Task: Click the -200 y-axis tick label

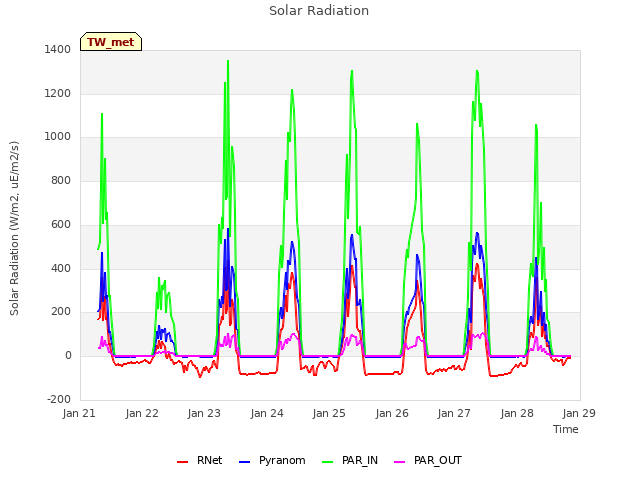Action: tap(59, 399)
